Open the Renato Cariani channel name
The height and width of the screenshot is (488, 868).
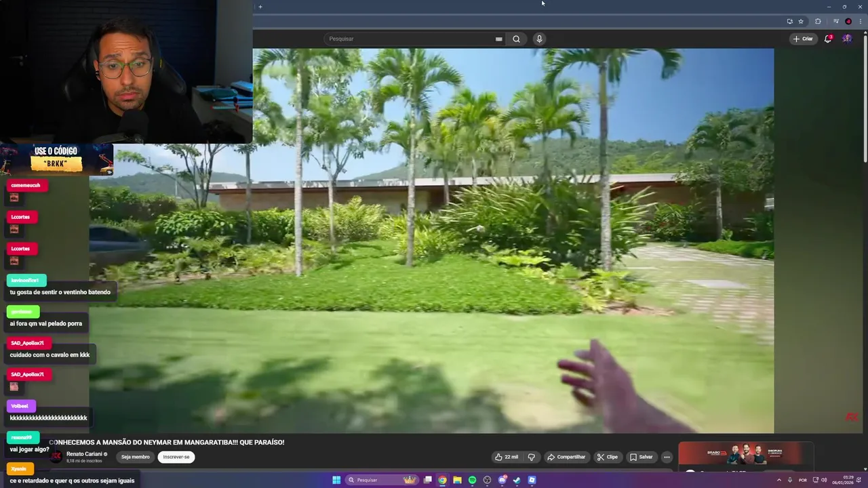[x=84, y=454]
